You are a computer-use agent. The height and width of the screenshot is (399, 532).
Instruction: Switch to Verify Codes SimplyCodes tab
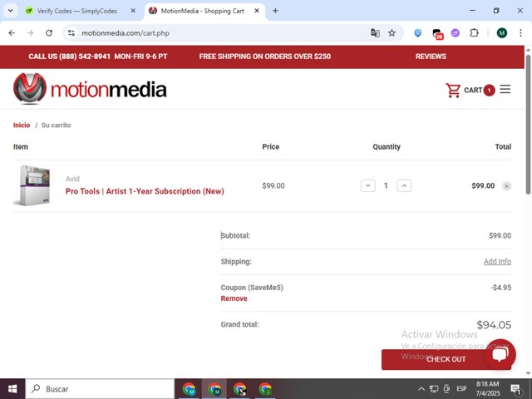click(x=76, y=11)
